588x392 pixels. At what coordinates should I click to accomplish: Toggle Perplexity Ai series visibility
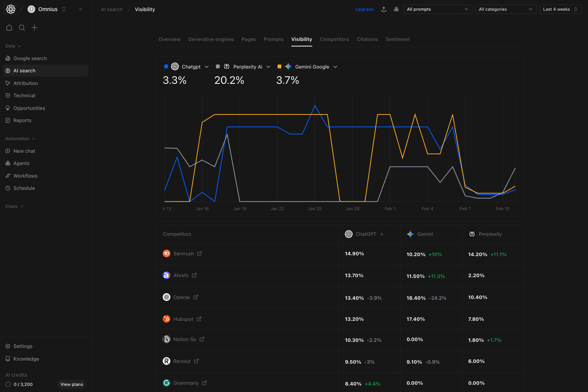point(218,66)
